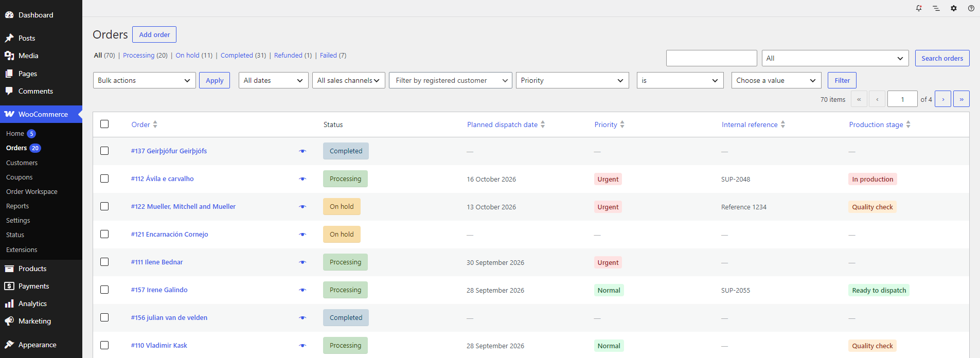Preview order #137 Geirþjófur with eye icon
Viewport: 980px width, 358px height.
coord(302,151)
